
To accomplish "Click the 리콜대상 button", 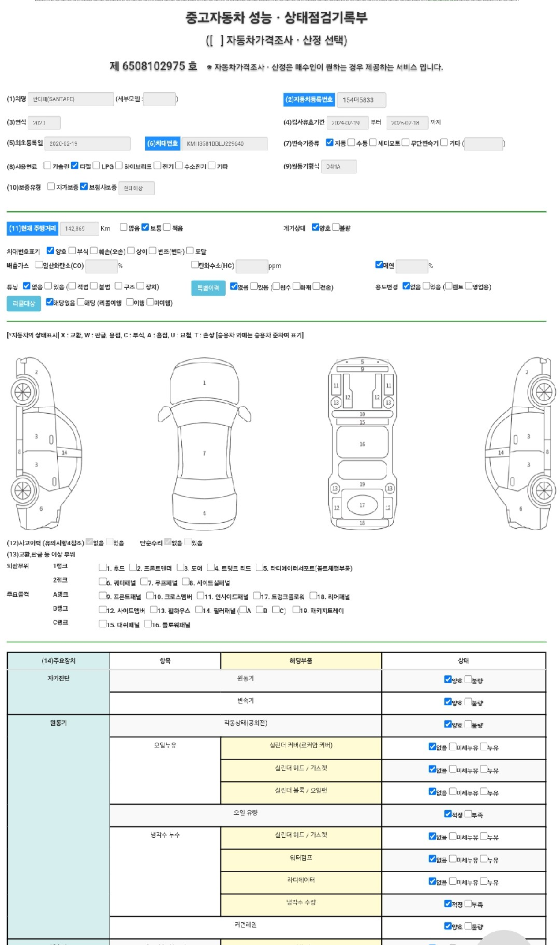I will 24,304.
